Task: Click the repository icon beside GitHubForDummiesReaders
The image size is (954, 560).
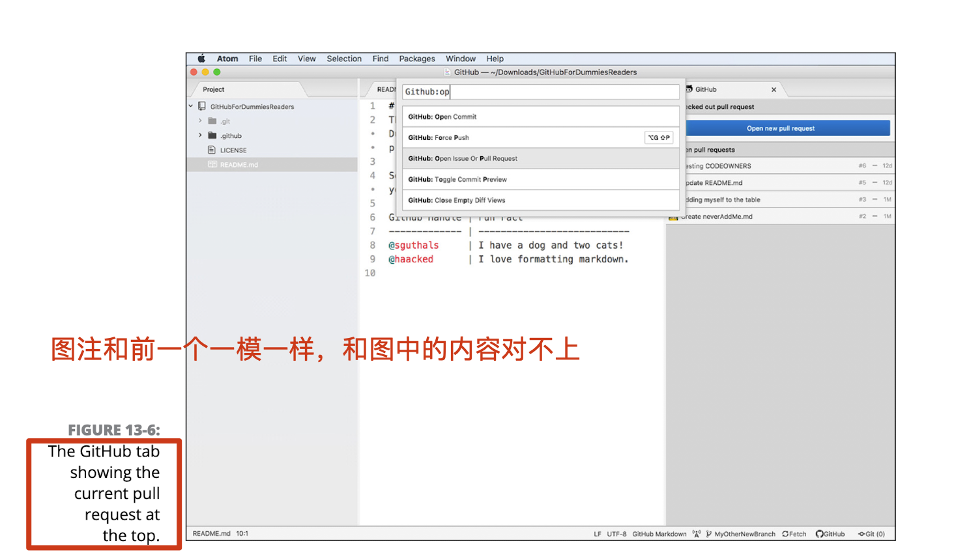Action: point(202,106)
